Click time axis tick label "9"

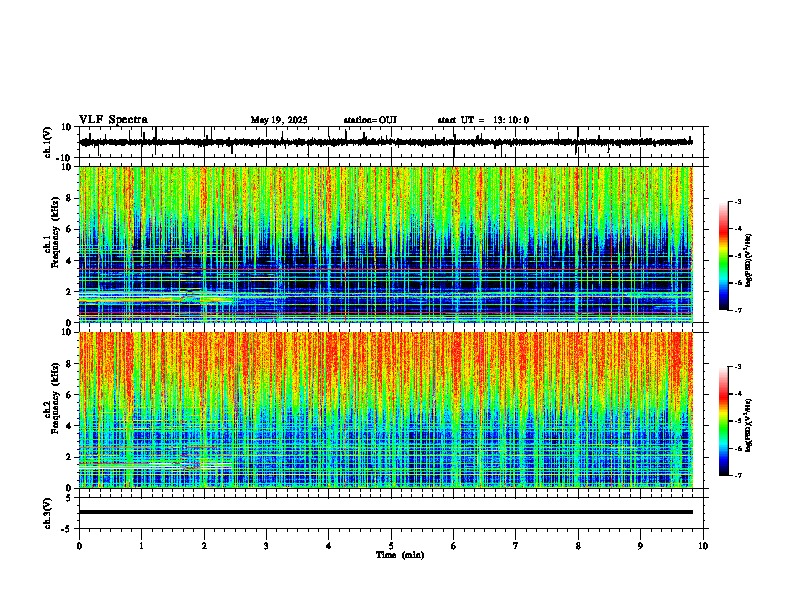tap(640, 546)
